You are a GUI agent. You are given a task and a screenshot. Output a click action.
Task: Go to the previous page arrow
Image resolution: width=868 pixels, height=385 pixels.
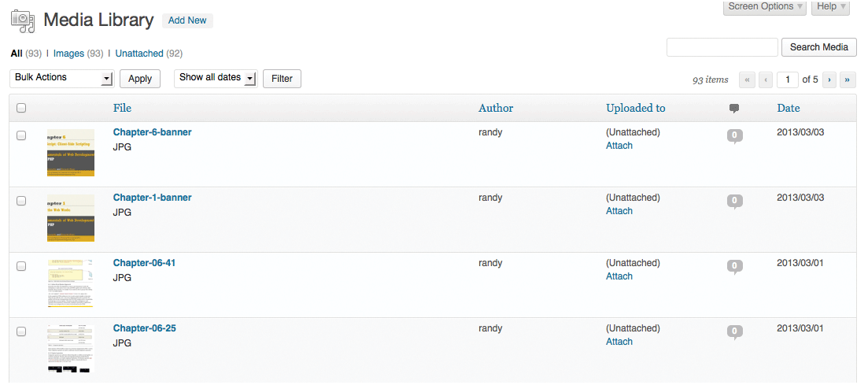pos(766,80)
